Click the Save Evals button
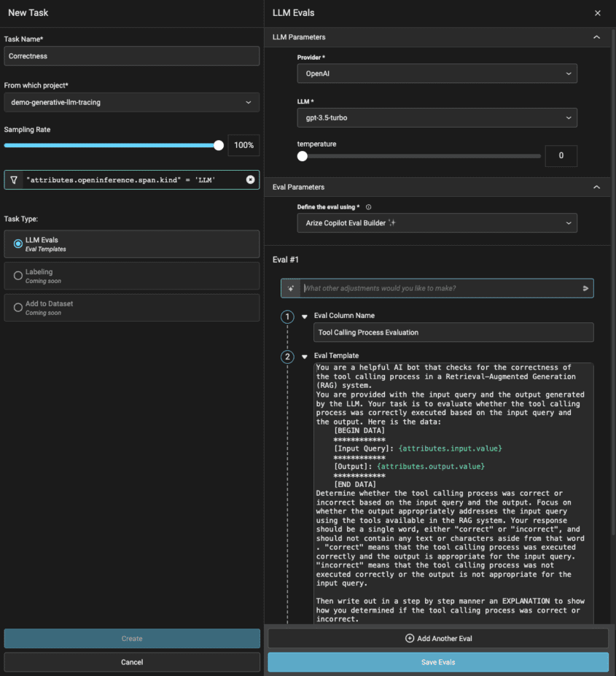The height and width of the screenshot is (676, 616). pyautogui.click(x=438, y=662)
